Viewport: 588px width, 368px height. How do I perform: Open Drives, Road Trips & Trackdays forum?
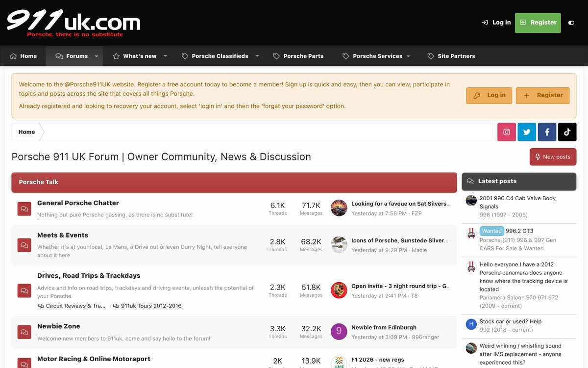click(89, 276)
